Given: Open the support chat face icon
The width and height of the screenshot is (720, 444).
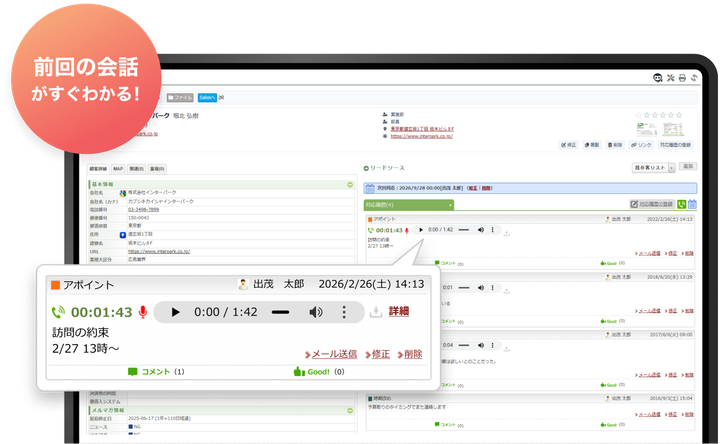Looking at the screenshot, I should pos(658,78).
